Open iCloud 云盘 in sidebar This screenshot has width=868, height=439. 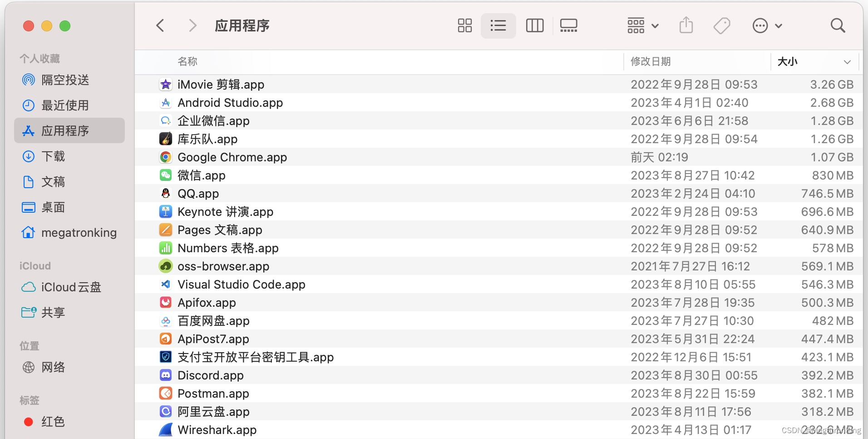[x=69, y=287]
